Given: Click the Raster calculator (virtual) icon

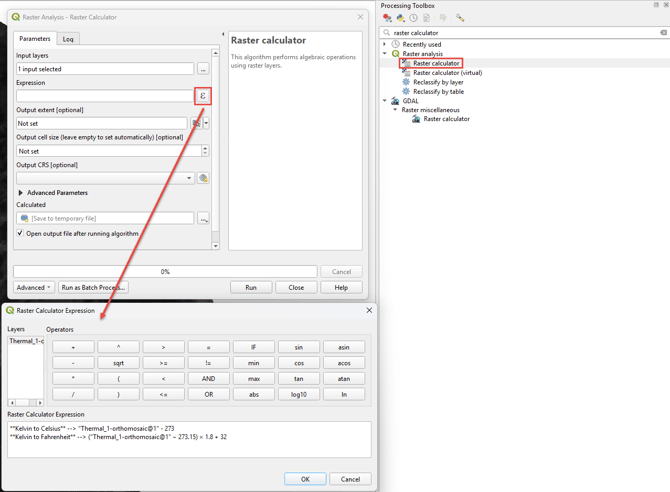Looking at the screenshot, I should point(406,72).
